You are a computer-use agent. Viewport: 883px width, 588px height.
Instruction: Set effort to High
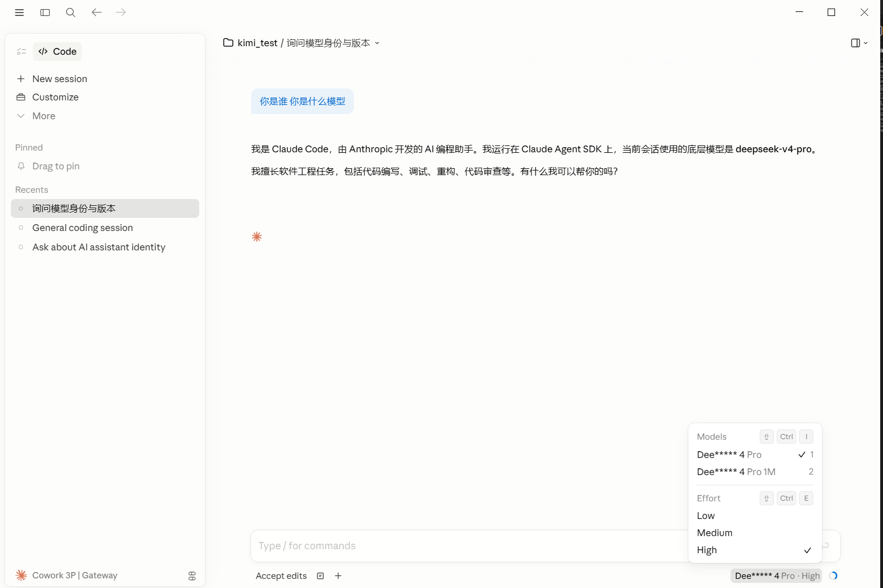click(755, 550)
